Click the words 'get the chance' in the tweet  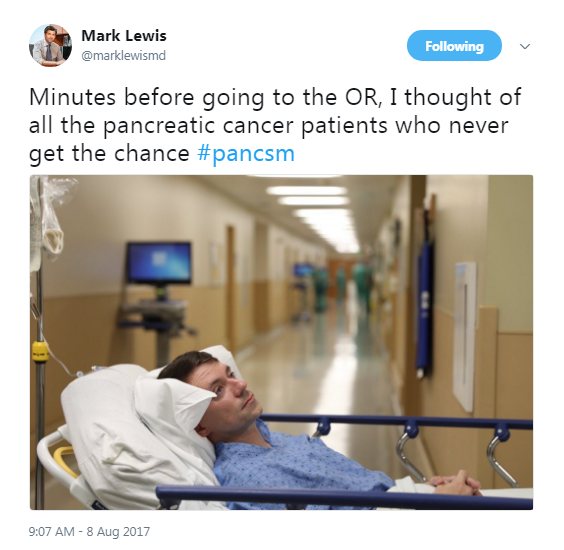click(109, 154)
